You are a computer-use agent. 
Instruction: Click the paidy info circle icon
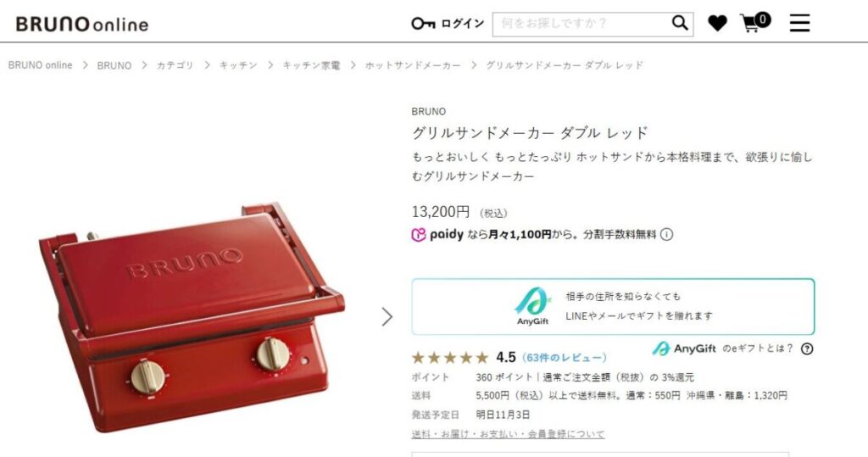667,234
